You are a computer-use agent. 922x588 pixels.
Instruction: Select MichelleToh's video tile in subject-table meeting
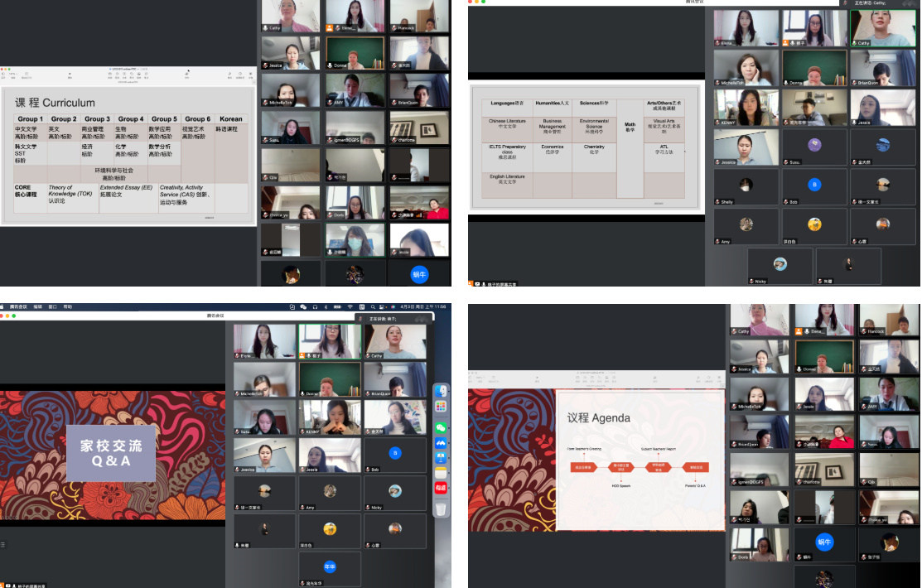point(746,68)
